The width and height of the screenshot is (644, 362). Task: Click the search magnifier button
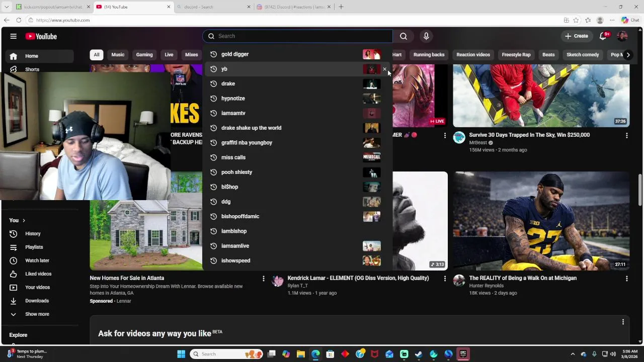[x=404, y=36]
